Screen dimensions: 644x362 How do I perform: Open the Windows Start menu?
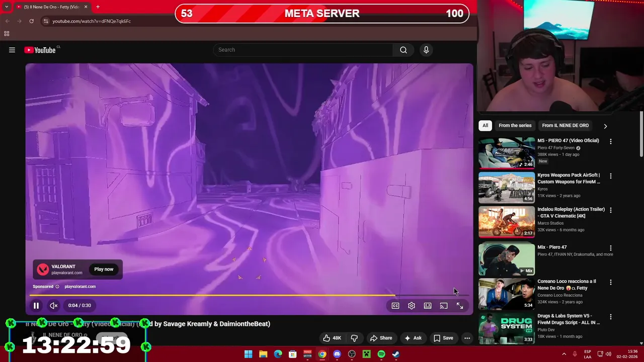pyautogui.click(x=248, y=354)
